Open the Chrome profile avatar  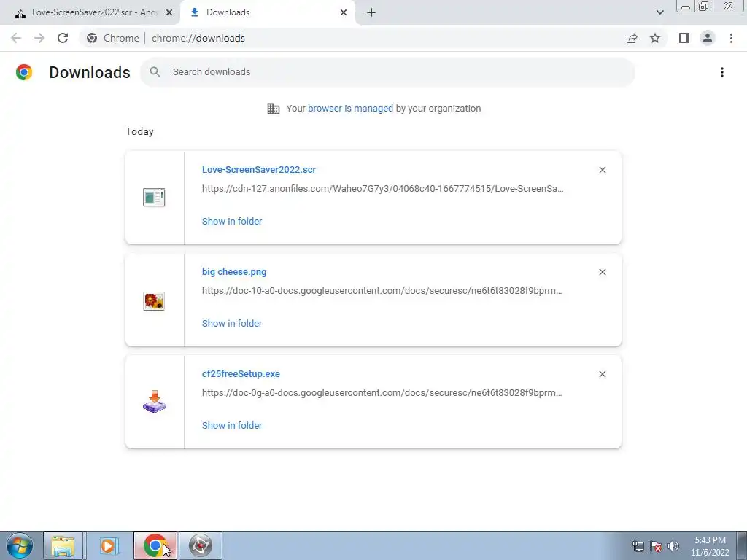[x=708, y=38]
